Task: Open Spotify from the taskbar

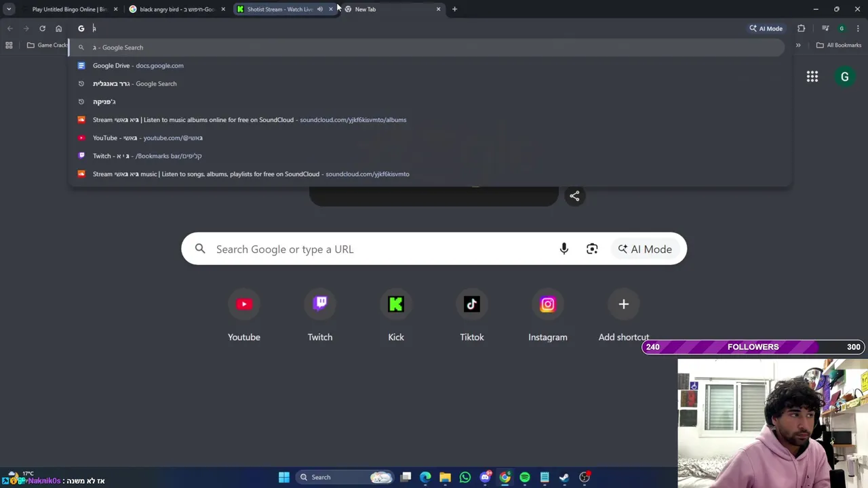Action: (x=525, y=477)
